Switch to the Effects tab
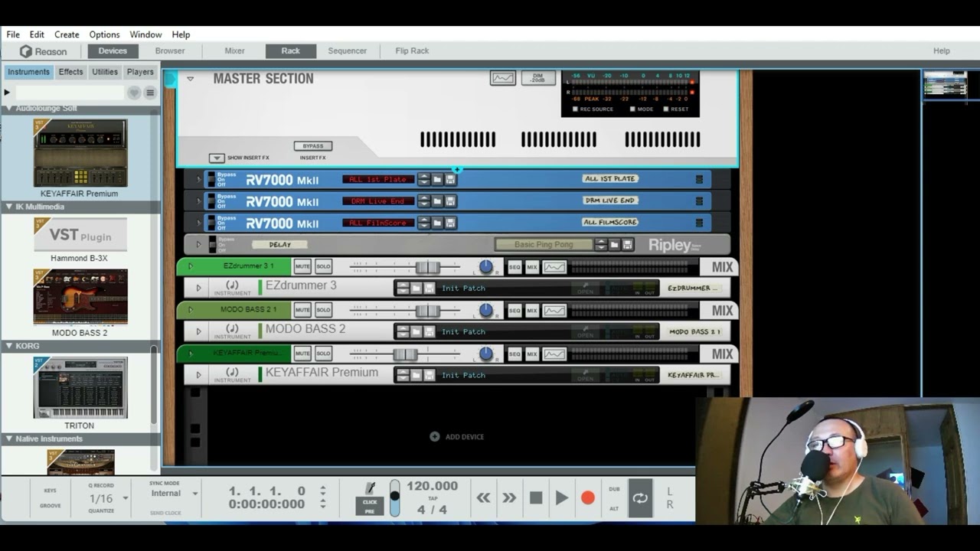This screenshot has width=980, height=551. 70,72
